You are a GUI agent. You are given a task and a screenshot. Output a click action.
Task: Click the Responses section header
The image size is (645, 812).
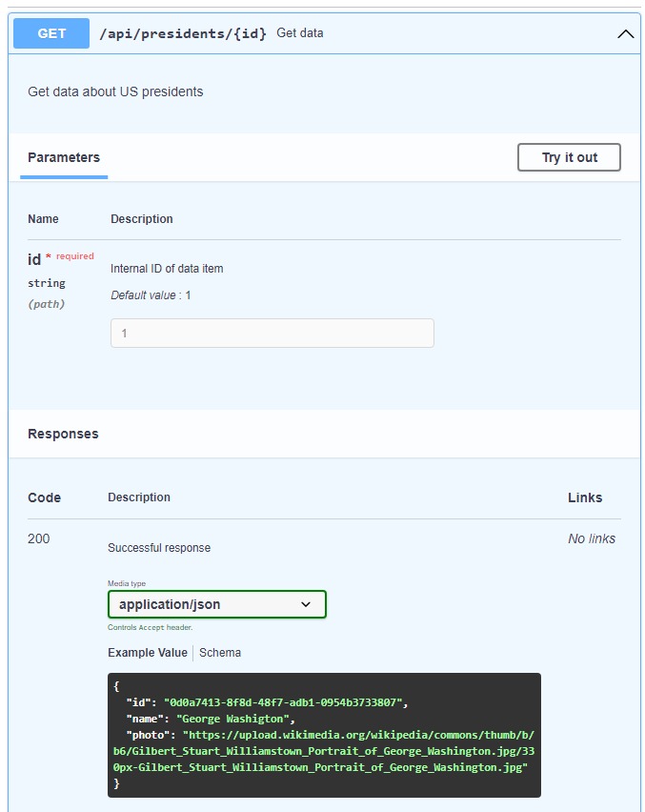[63, 434]
